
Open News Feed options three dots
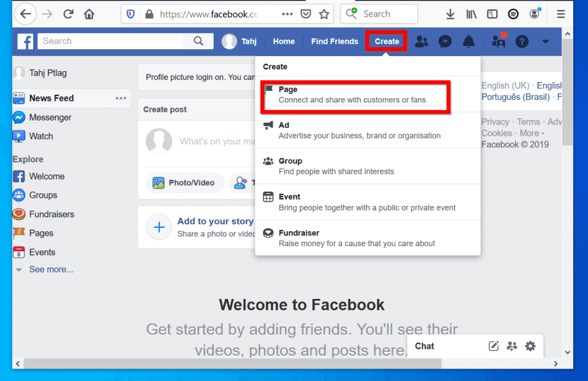(x=121, y=98)
